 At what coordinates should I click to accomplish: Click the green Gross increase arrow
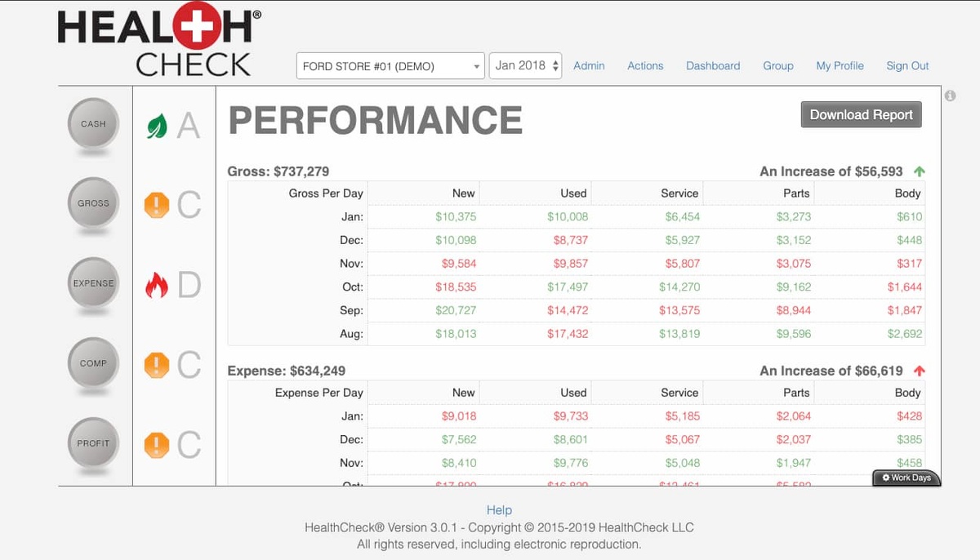click(x=920, y=171)
